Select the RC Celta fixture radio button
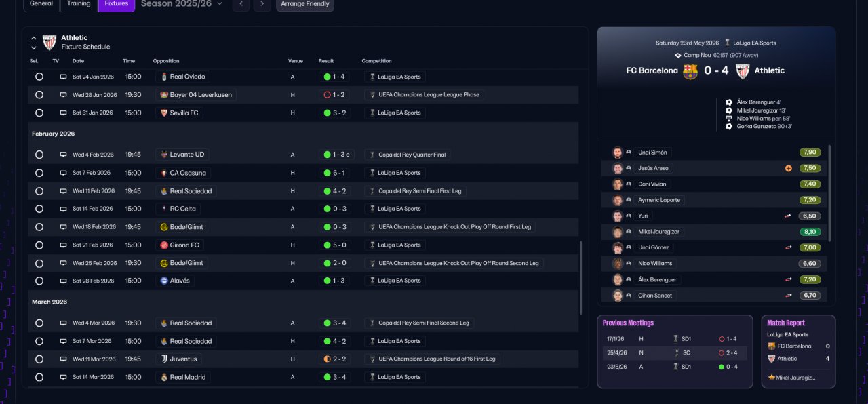The image size is (868, 404). click(x=39, y=209)
